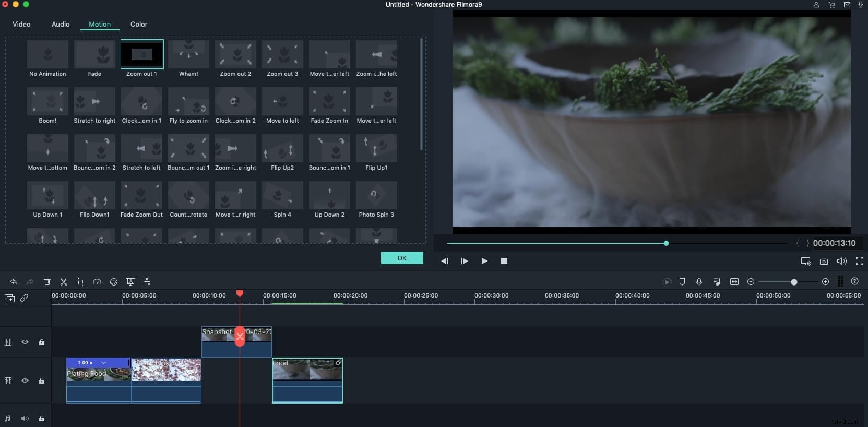Viewport: 868px width, 427px height.
Task: Apply the Flip Up2 motion preset
Action: click(x=282, y=153)
